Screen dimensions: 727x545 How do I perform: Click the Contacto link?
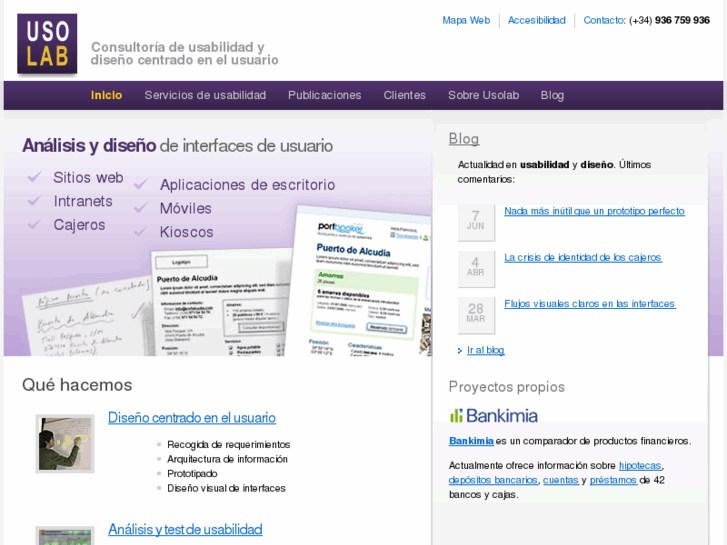click(x=604, y=20)
